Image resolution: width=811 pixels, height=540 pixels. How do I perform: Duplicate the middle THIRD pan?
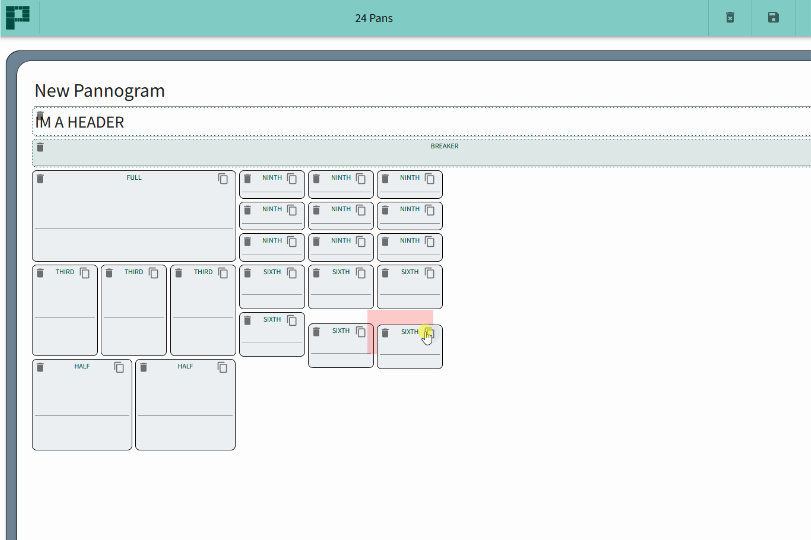[x=154, y=273]
